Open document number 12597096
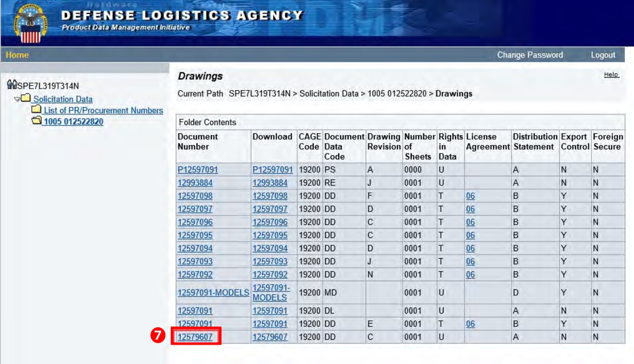Screen dimensions: 634x364 (195, 222)
